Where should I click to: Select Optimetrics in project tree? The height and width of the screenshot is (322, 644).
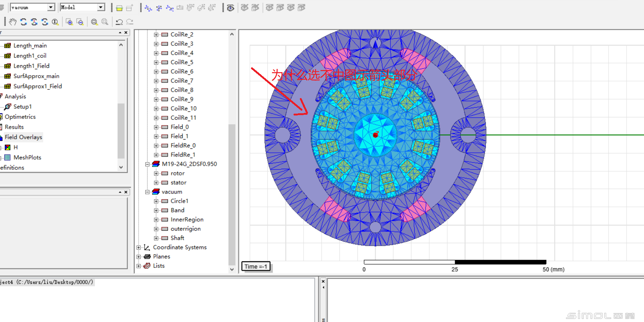pos(20,117)
